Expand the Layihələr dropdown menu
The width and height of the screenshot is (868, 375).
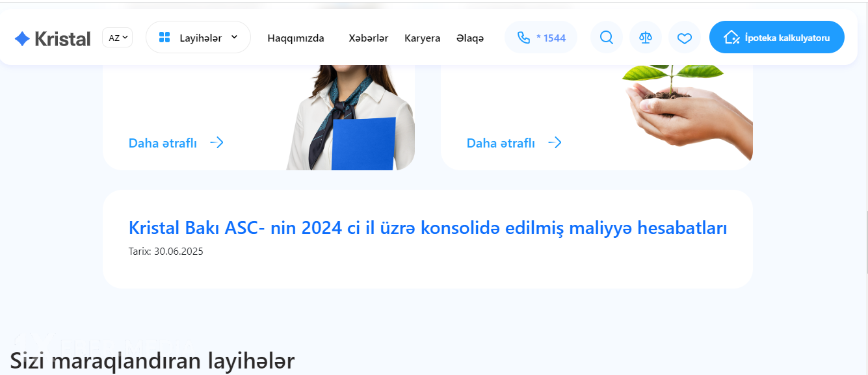click(x=198, y=37)
